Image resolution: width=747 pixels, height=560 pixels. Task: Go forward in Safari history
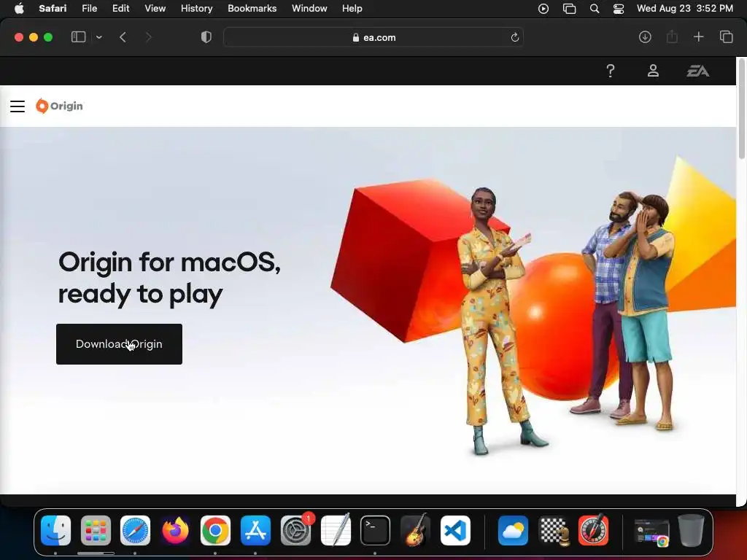click(148, 37)
